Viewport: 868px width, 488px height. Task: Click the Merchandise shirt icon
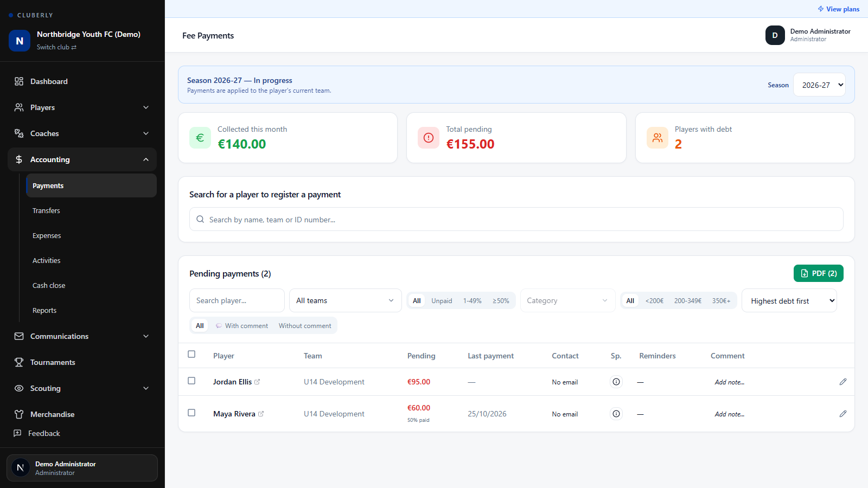[19, 414]
